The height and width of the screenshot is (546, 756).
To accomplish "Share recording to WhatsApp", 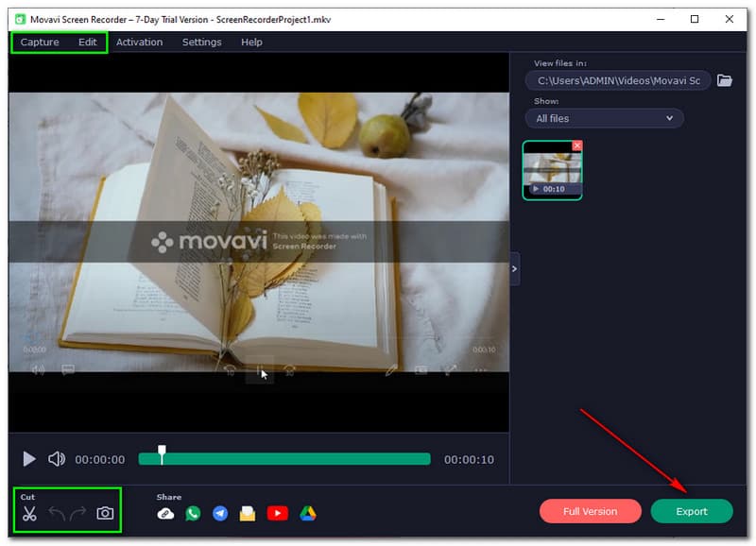I will [193, 514].
